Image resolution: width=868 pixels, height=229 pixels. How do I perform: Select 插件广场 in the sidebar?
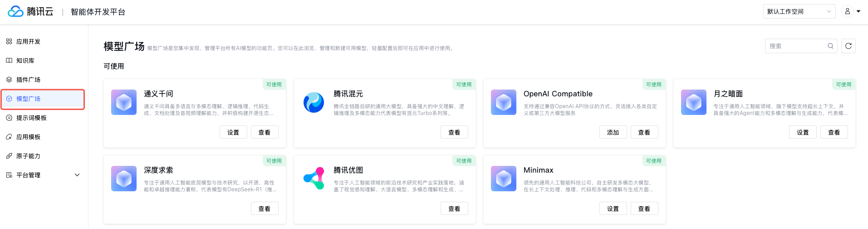click(28, 80)
